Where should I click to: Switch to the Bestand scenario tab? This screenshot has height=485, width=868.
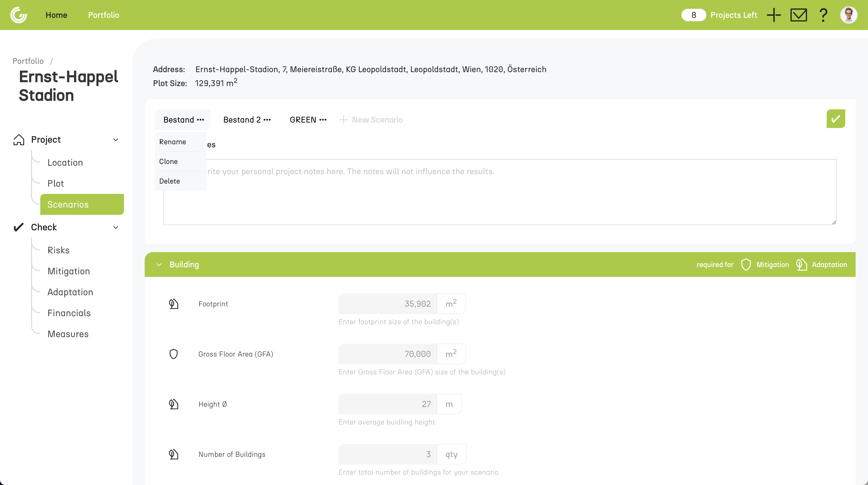tap(179, 120)
